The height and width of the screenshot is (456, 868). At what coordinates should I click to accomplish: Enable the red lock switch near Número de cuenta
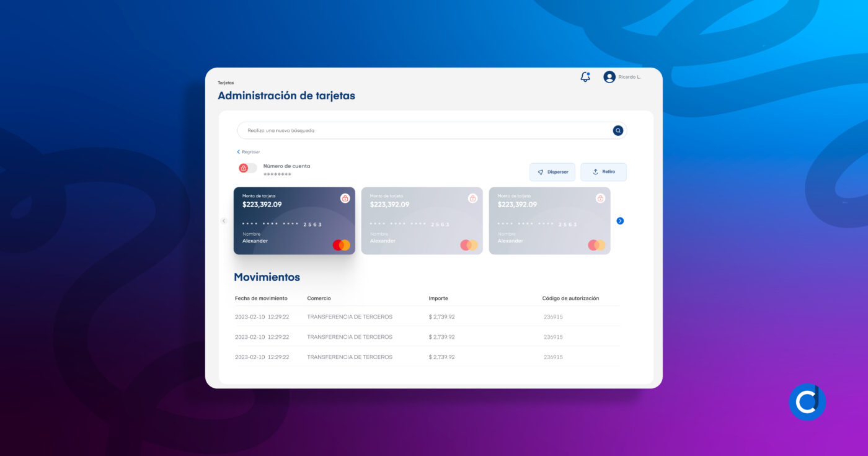[243, 168]
